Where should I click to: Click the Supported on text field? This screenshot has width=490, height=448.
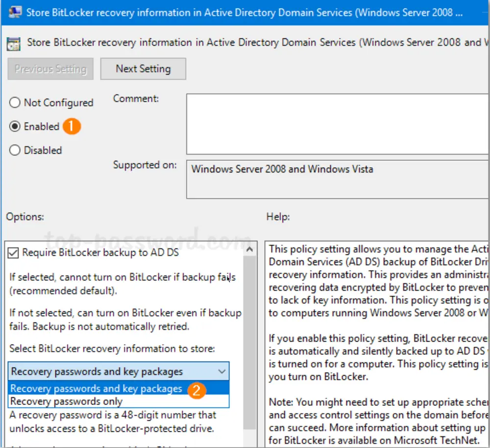point(338,179)
